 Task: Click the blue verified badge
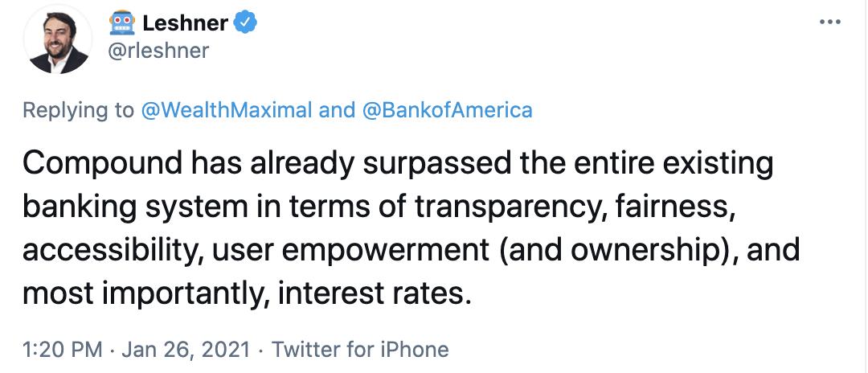coord(245,24)
